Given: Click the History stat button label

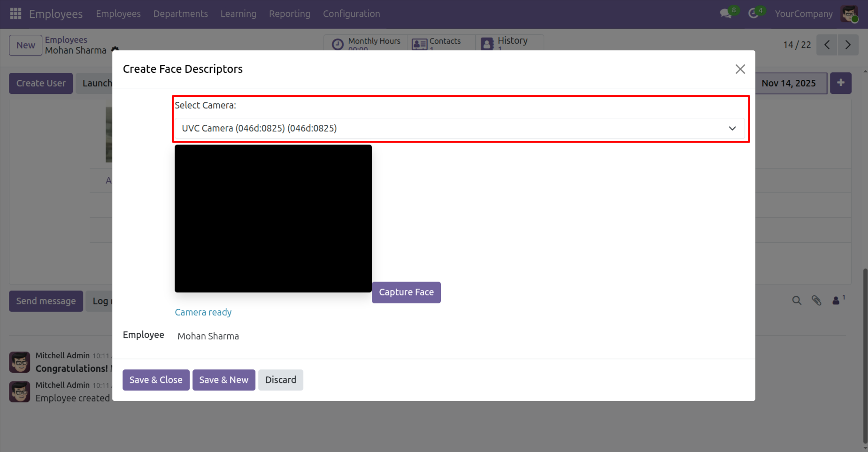Looking at the screenshot, I should pos(513,40).
